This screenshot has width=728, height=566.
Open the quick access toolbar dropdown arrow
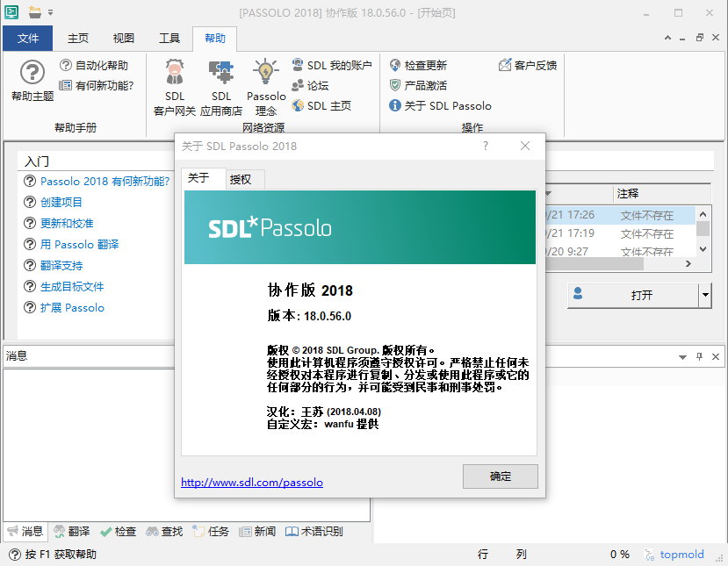(x=50, y=13)
